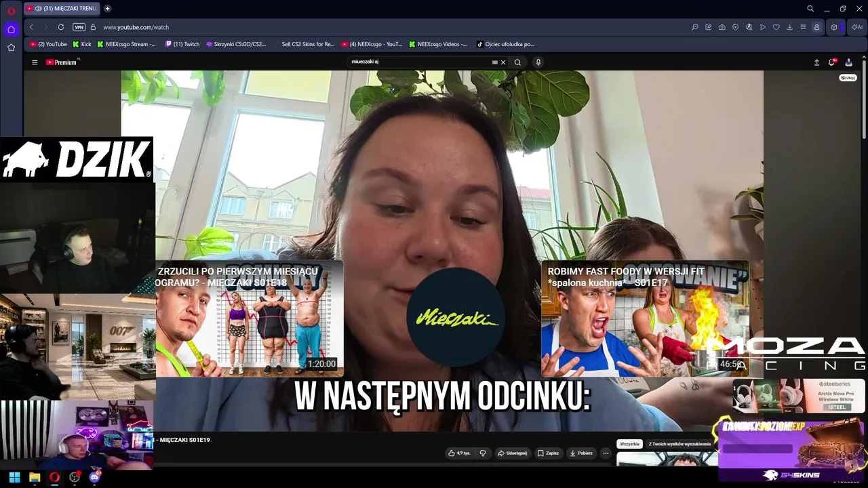This screenshot has width=868, height=488.
Task: Open the on-screen keyboard in search
Action: click(x=495, y=62)
